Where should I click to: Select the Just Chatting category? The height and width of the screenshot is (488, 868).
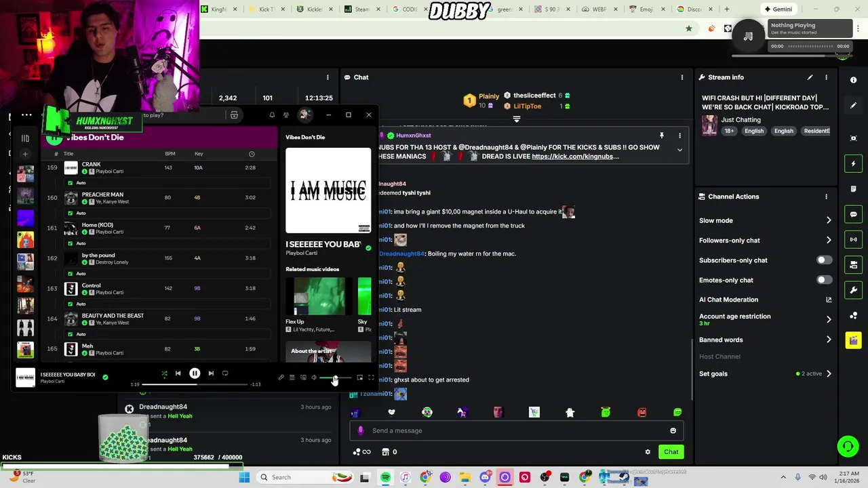[x=741, y=120]
